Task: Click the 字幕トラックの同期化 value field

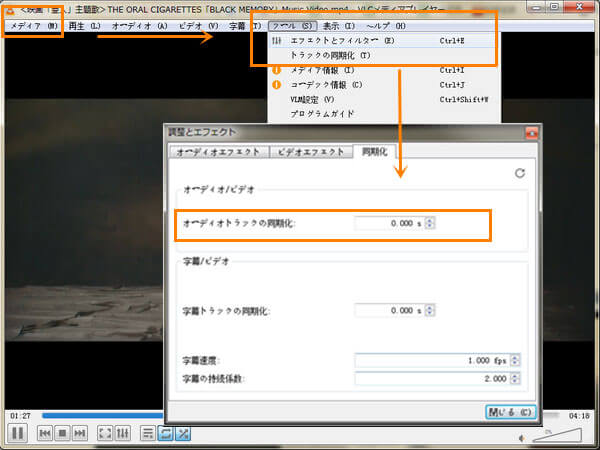Action: click(390, 310)
